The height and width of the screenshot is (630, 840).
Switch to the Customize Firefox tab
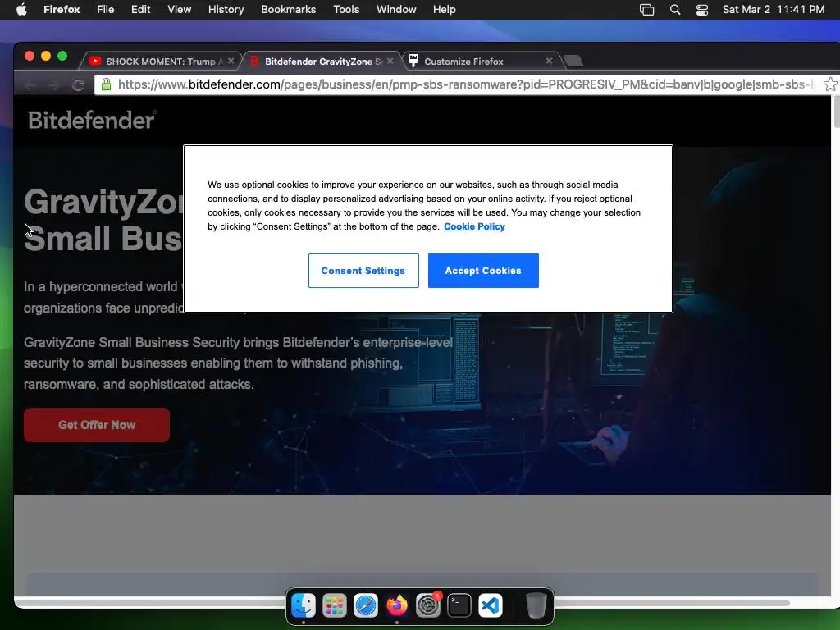(481, 61)
